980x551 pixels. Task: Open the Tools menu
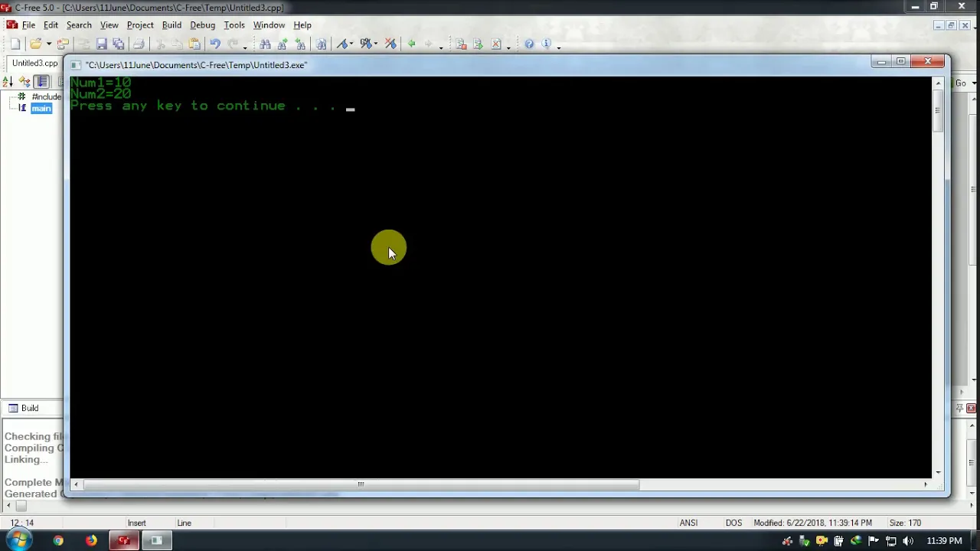pos(234,25)
